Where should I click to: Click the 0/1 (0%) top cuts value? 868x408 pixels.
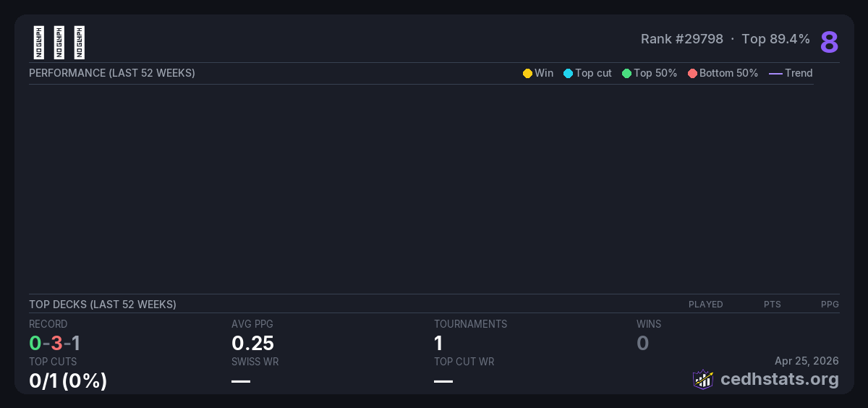coord(68,380)
